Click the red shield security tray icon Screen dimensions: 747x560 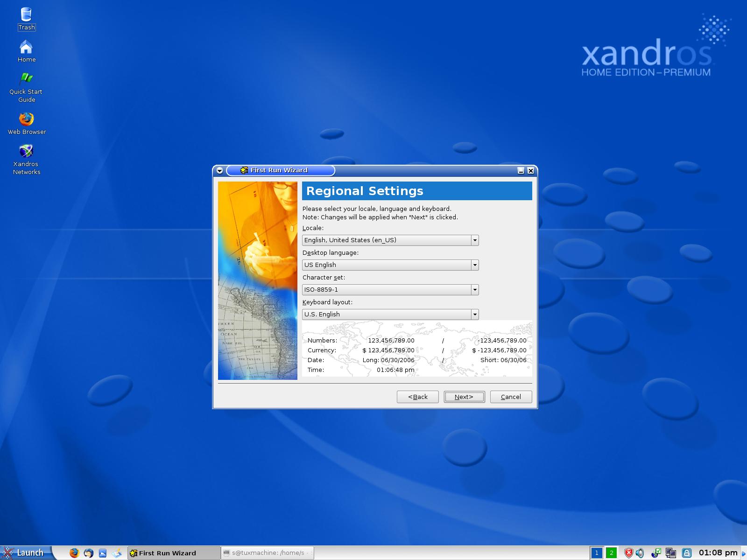[x=629, y=553]
